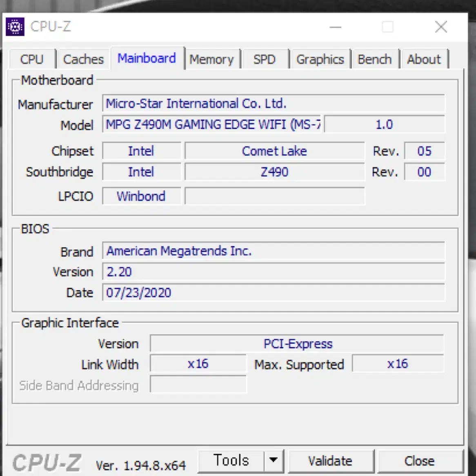
Task: Show the About tab
Action: 424,59
